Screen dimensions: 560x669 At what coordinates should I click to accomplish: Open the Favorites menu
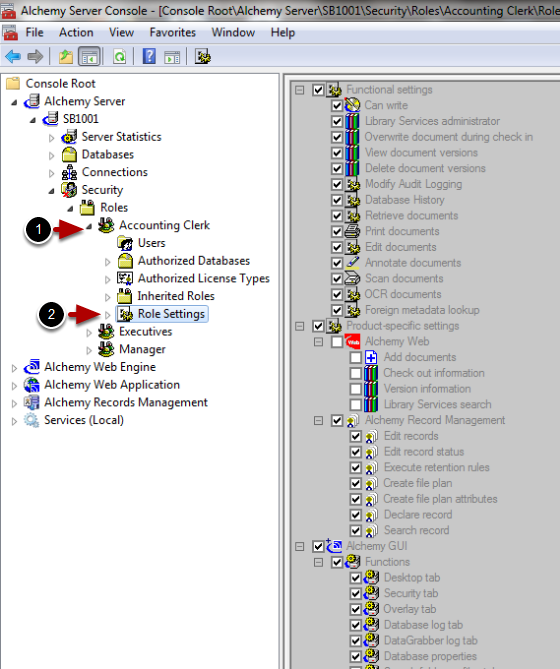[172, 32]
